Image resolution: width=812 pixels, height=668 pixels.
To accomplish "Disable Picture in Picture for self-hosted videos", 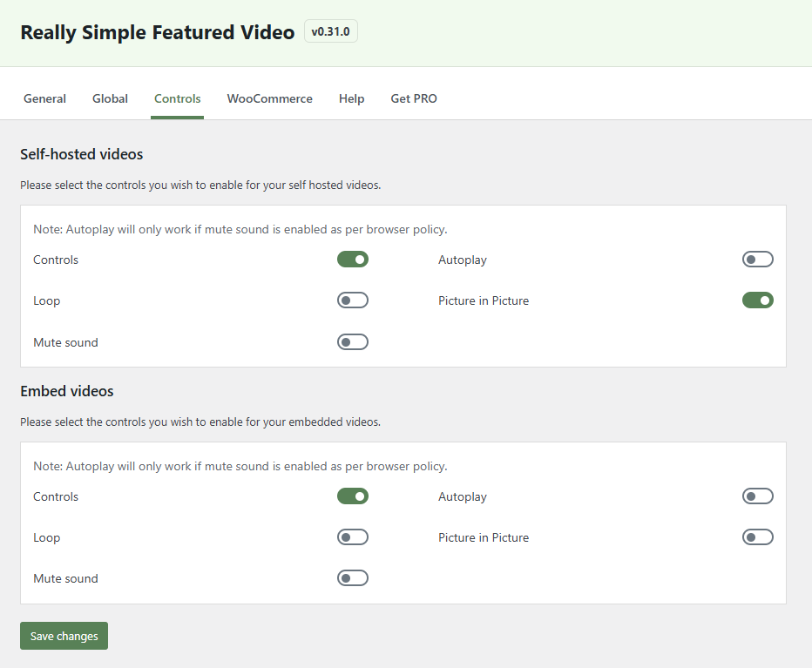I will [x=757, y=300].
